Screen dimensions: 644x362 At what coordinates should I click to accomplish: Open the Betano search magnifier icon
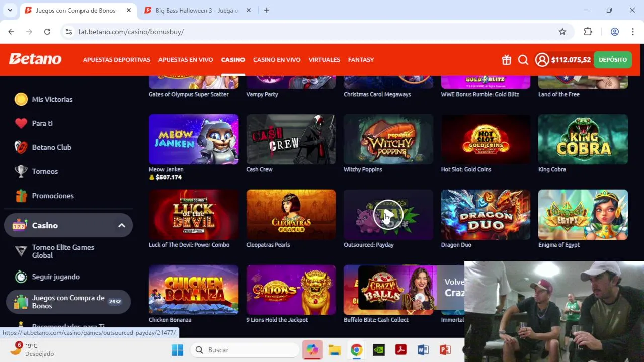523,60
